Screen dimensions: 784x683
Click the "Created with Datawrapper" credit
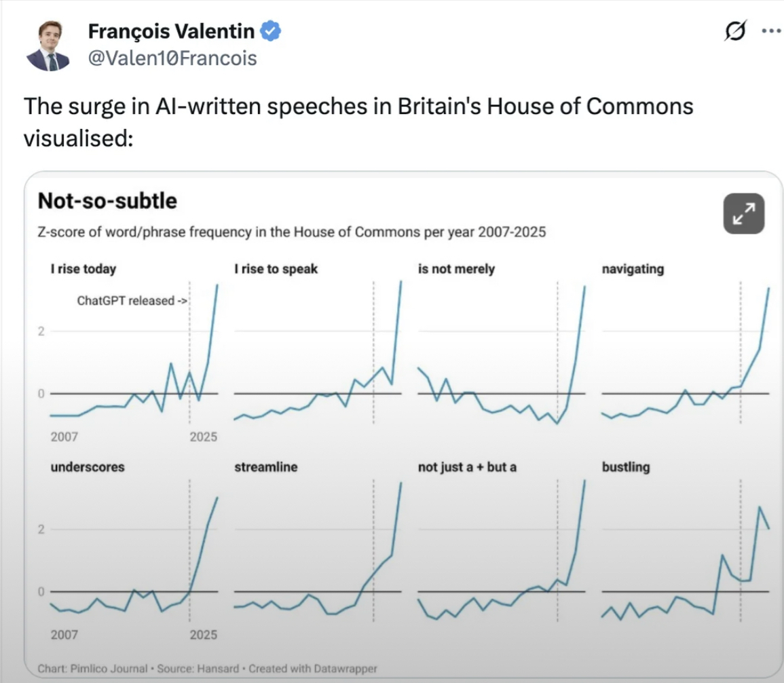[x=313, y=669]
